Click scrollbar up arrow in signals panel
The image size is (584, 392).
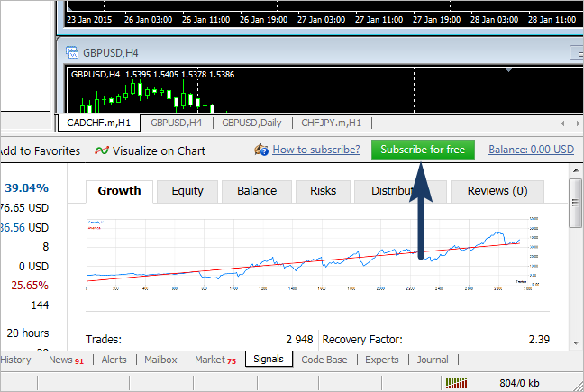coord(575,170)
